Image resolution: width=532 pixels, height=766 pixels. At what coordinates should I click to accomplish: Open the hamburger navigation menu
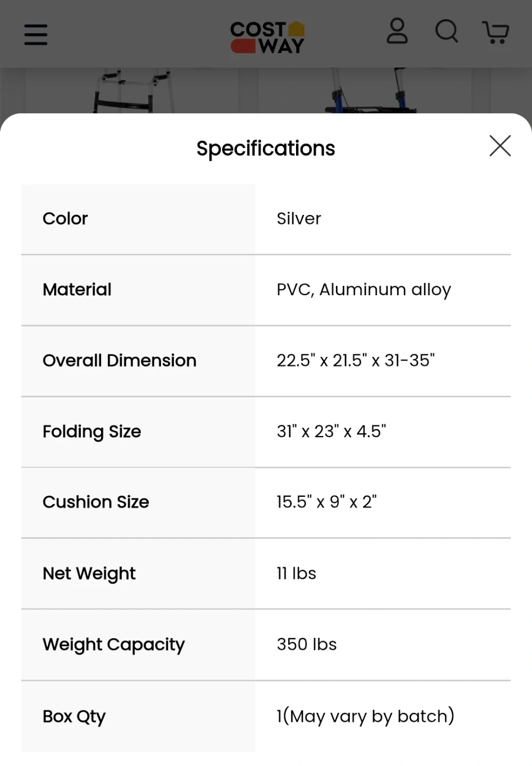[x=36, y=35]
